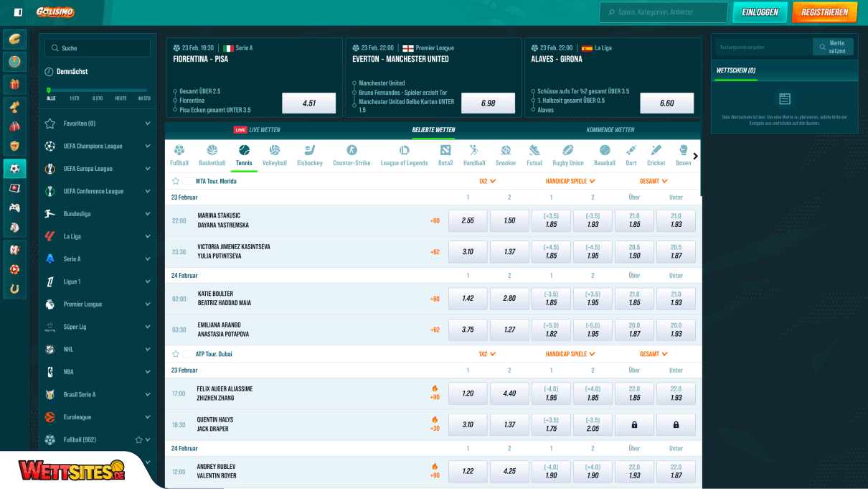Click the Buchungscode eingeben input field
Screen dimensions: 868x489
coord(763,47)
